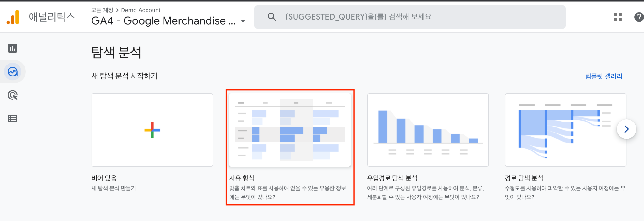Show next templates with right chevron
The height and width of the screenshot is (221, 644).
coord(626,129)
